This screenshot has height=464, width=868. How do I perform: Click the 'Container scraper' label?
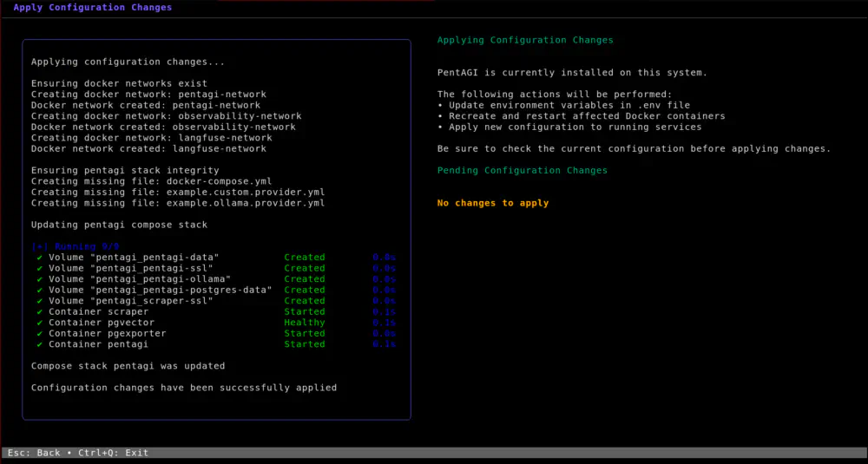[x=99, y=311]
